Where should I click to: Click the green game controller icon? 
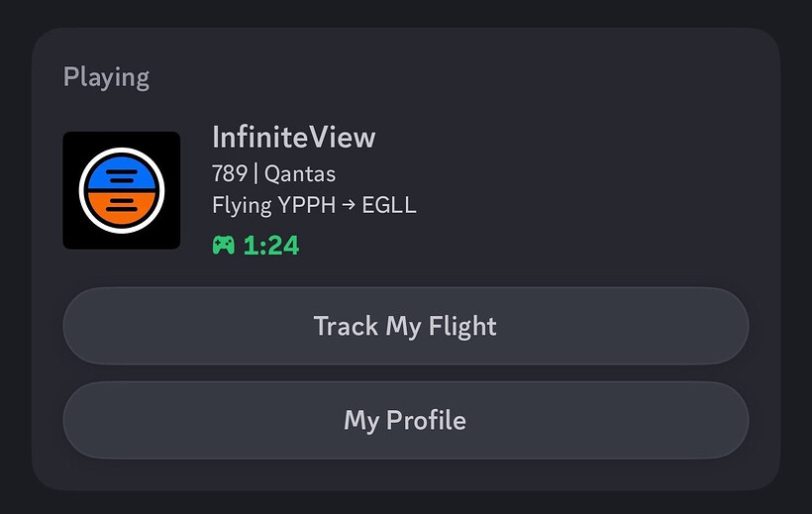pos(224,245)
